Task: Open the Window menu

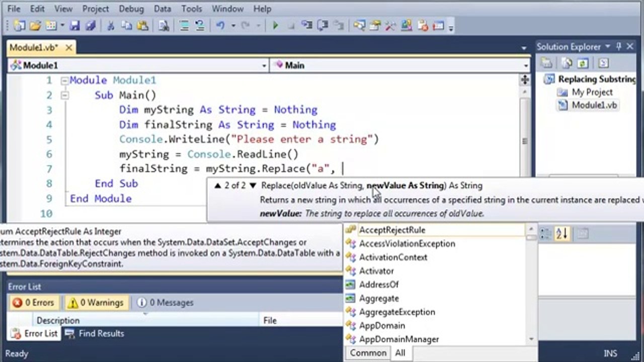Action: 228,9
